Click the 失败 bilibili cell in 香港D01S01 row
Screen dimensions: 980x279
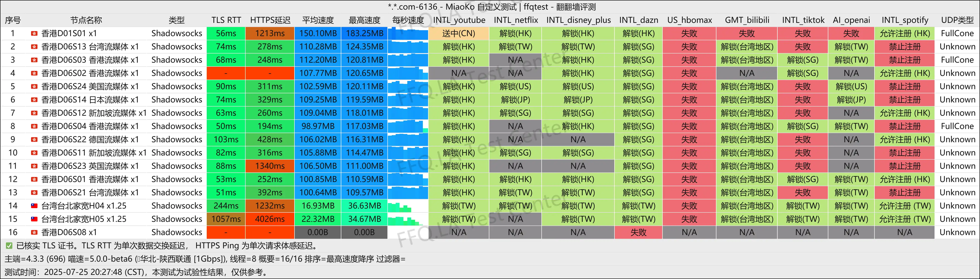[747, 33]
